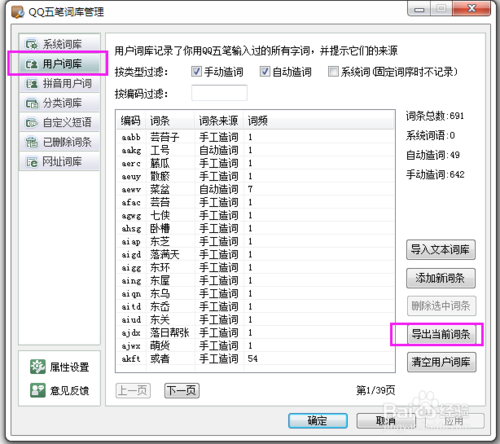Enable the 系统词 filter checkbox
This screenshot has height=444, width=500.
point(333,72)
